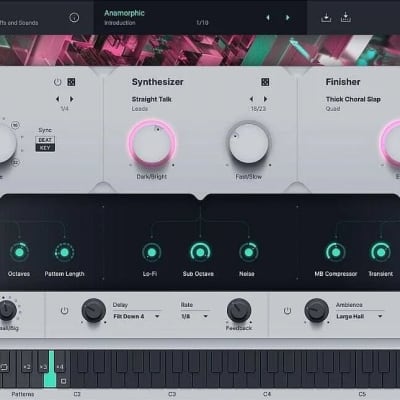Click the Lo-Fi macro knob
Screen dimensions: 400x400
click(x=152, y=252)
